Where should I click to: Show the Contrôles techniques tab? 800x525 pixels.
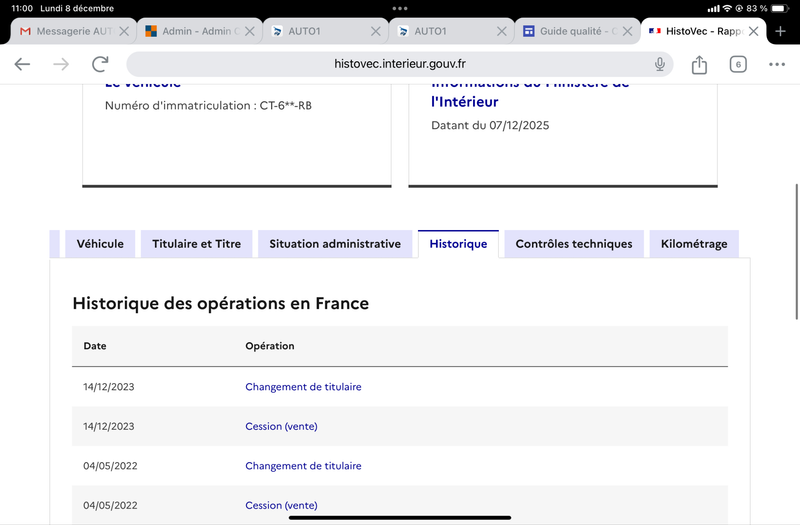[x=573, y=244]
